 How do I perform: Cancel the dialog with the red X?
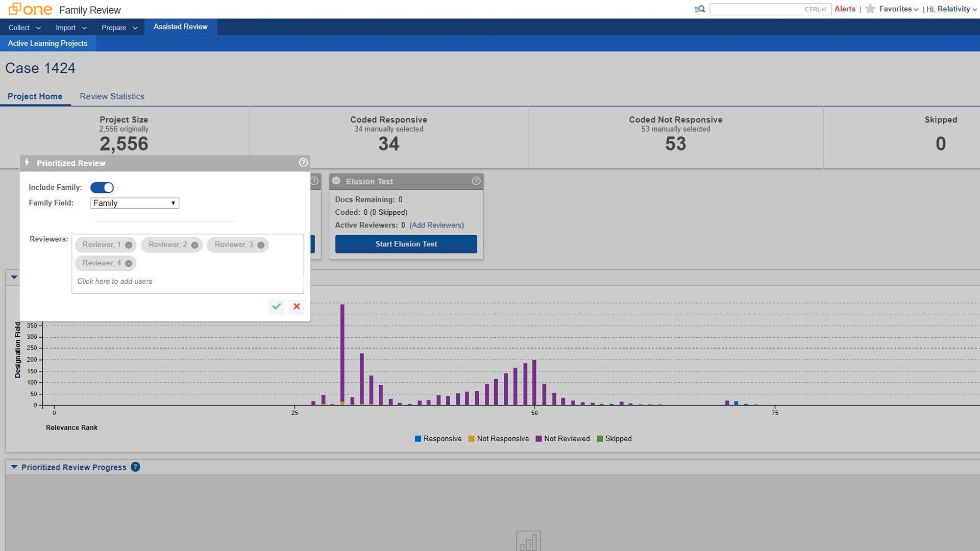296,307
